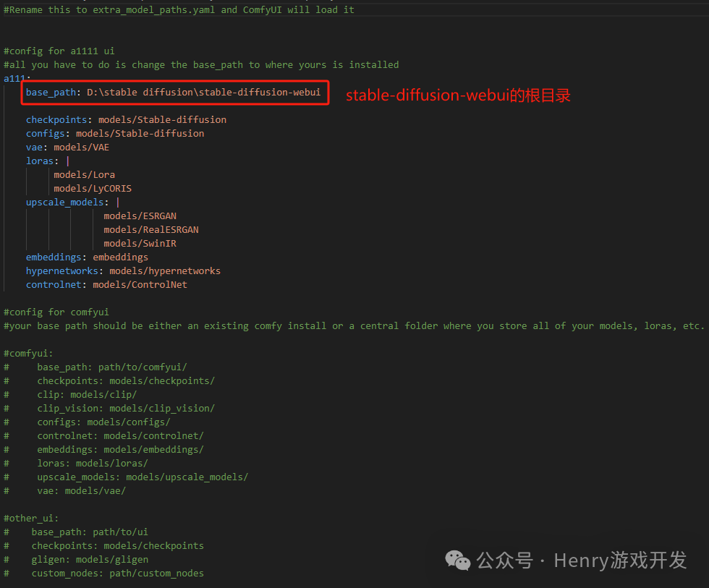Click the commented 'gligen: models/gligen' line
Image resolution: width=709 pixels, height=588 pixels.
point(90,560)
